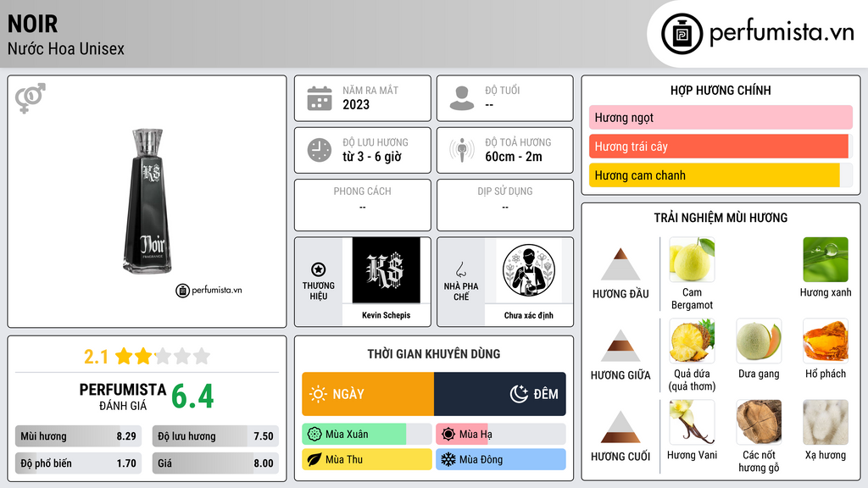This screenshot has height=488, width=868.
Task: Click the Độ phổ biến 1.70 rating bar
Action: tap(78, 463)
